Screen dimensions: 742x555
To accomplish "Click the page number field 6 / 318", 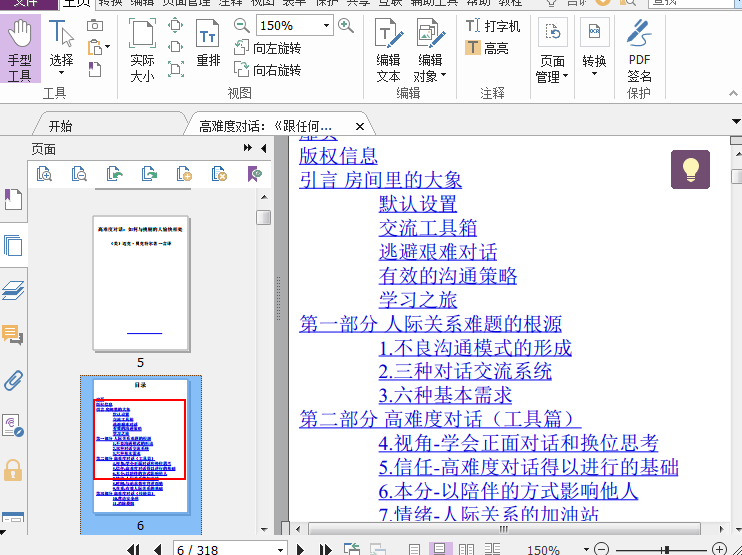I will coord(230,549).
